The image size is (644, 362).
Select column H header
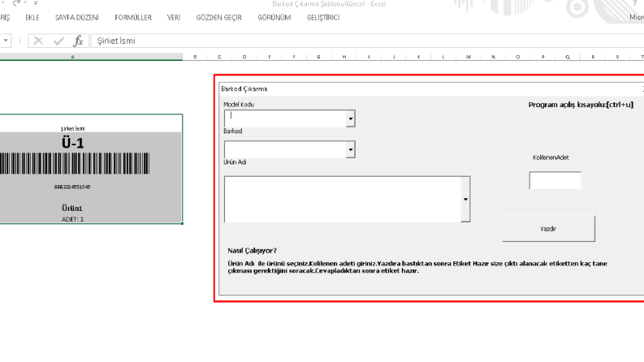344,57
